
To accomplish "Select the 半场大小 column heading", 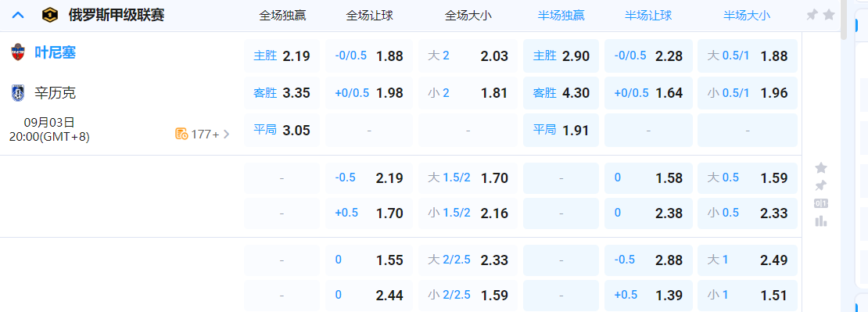I will tap(747, 16).
